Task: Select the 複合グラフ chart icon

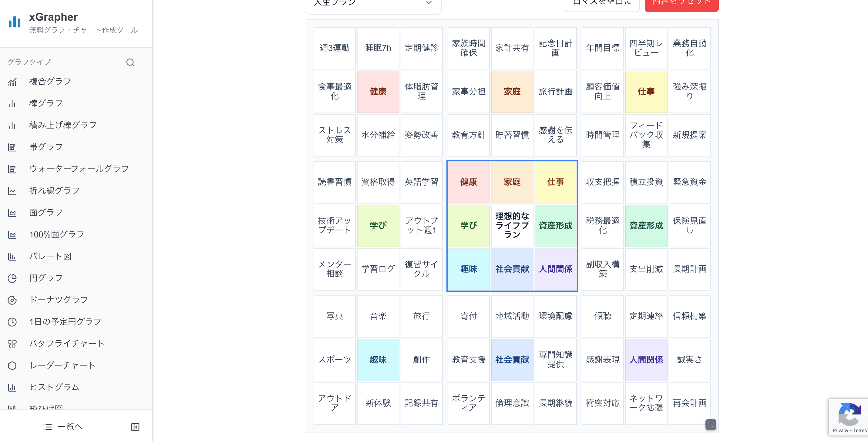Action: tap(12, 82)
